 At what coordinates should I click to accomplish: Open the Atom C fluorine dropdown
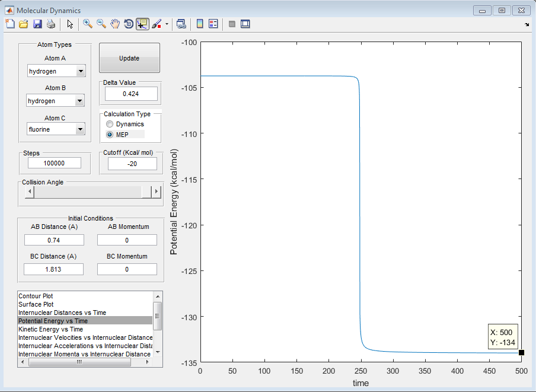coord(80,129)
